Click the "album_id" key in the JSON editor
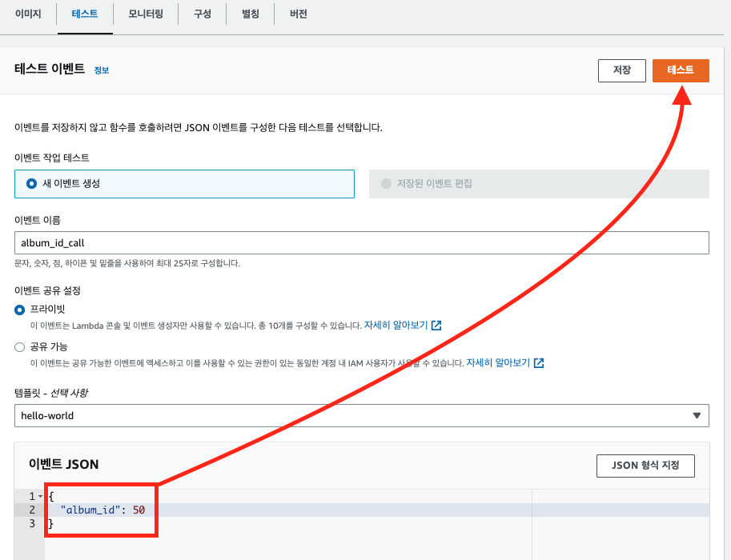The height and width of the screenshot is (560, 731). click(x=90, y=510)
